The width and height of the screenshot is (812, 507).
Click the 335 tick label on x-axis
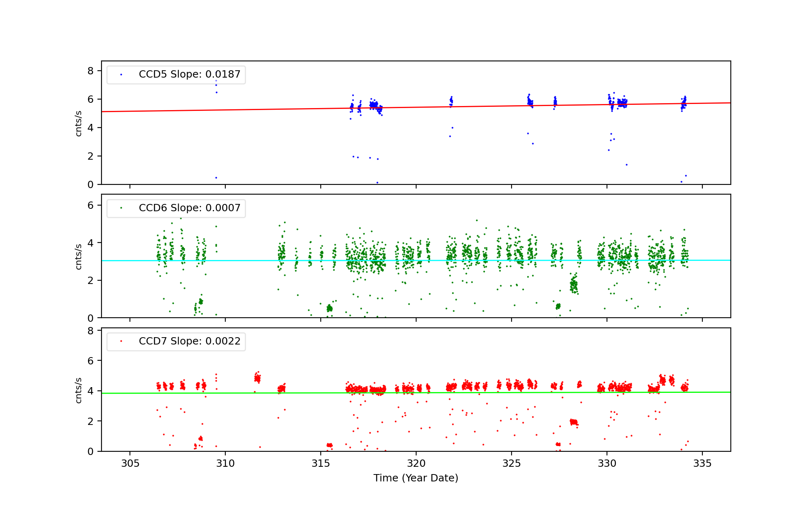coord(702,464)
